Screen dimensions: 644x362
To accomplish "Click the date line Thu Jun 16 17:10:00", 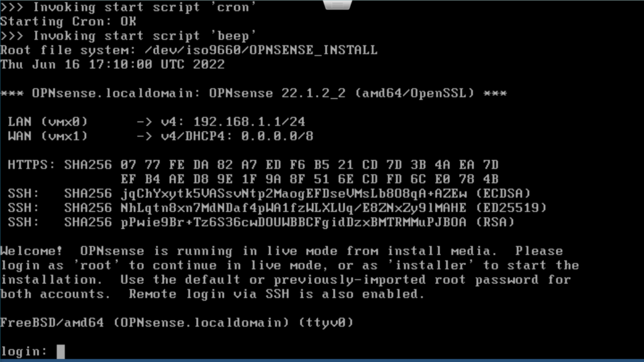I will tap(113, 65).
